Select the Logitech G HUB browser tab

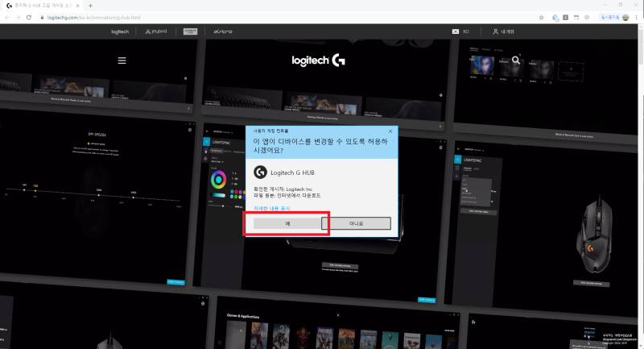tap(43, 6)
